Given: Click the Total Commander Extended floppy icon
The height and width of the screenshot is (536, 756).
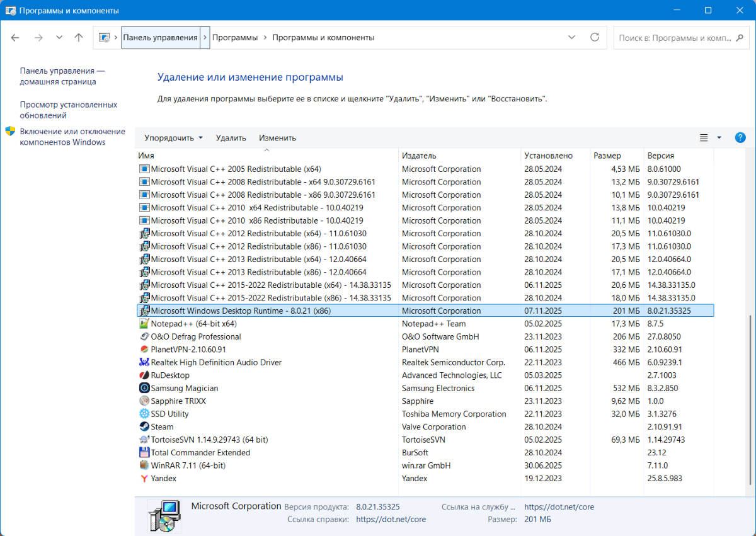Looking at the screenshot, I should 144,453.
